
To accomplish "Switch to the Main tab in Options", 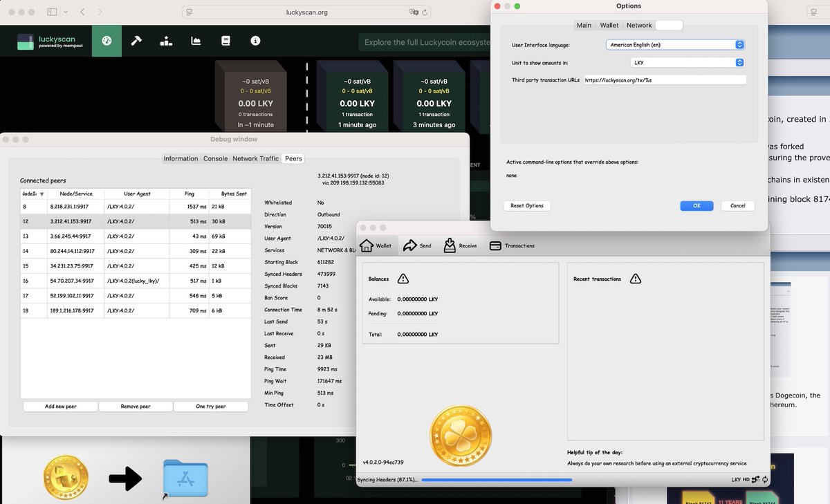I will click(x=584, y=25).
